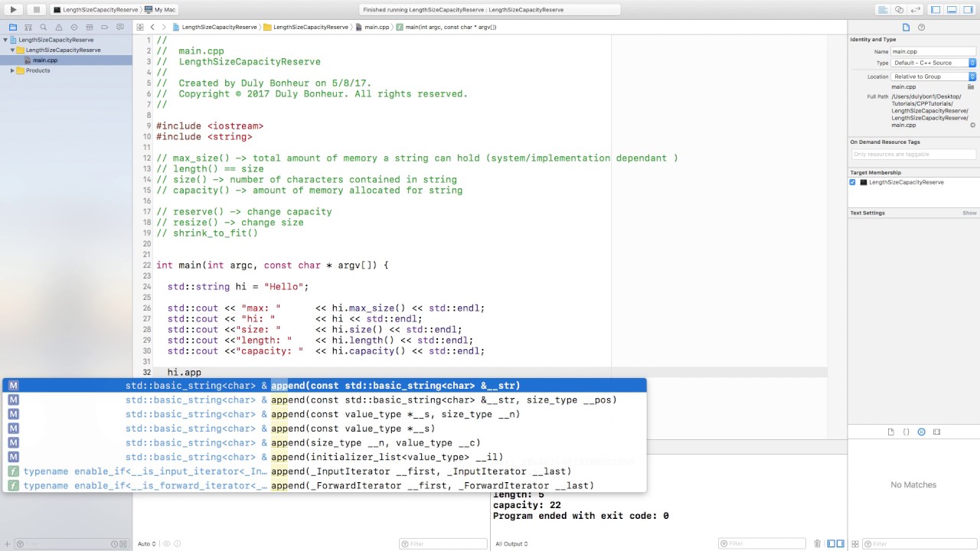Viewport: 980px width, 551px height.
Task: Show the File Template library
Action: (890, 432)
